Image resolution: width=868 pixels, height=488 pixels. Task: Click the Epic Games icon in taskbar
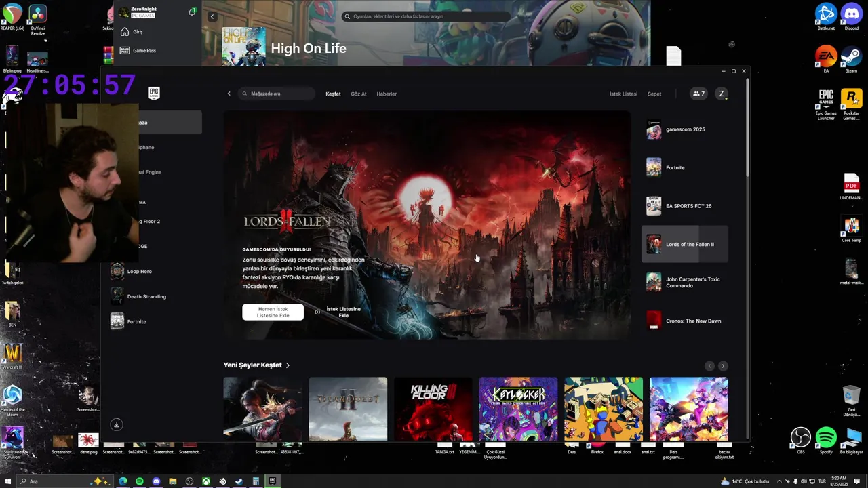[273, 481]
